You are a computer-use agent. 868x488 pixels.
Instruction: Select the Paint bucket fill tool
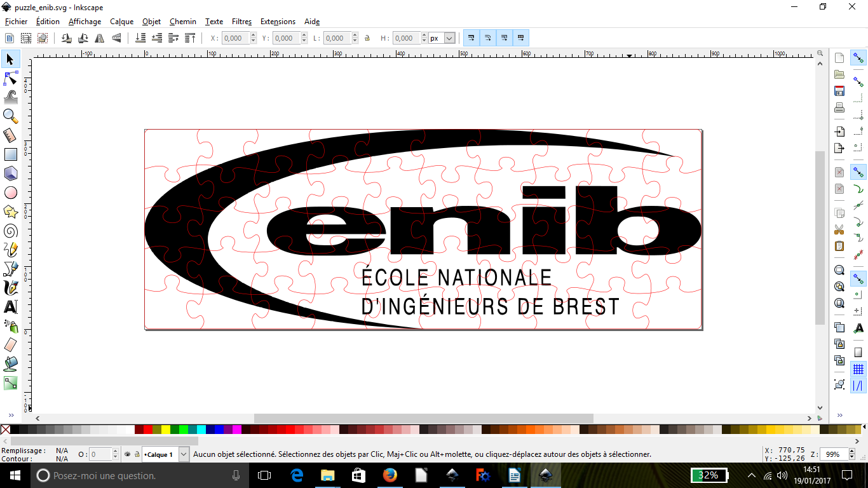[10, 364]
